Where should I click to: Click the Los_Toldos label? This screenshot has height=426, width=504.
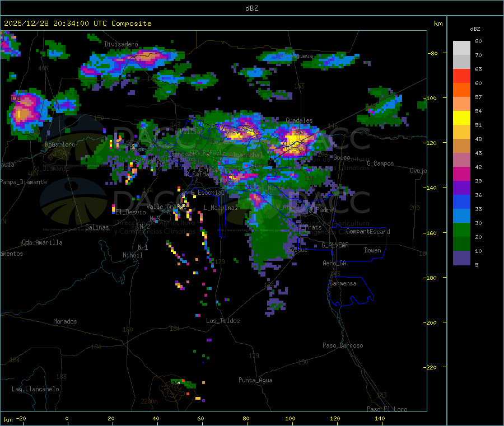223,321
